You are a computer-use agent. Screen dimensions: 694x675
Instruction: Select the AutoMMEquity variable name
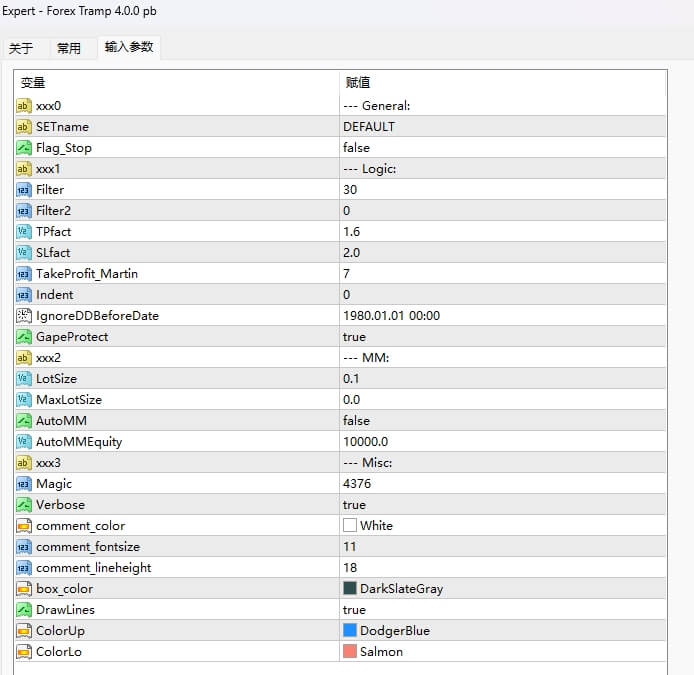coord(79,442)
